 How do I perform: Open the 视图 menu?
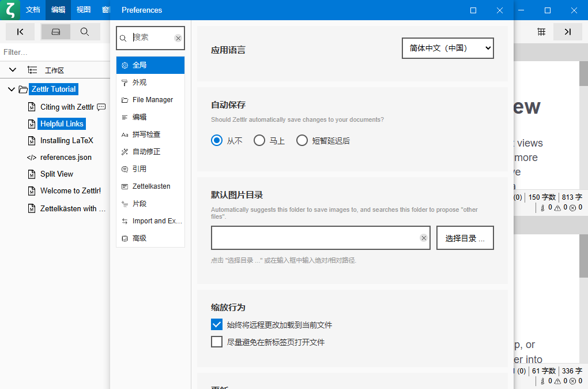click(x=84, y=10)
